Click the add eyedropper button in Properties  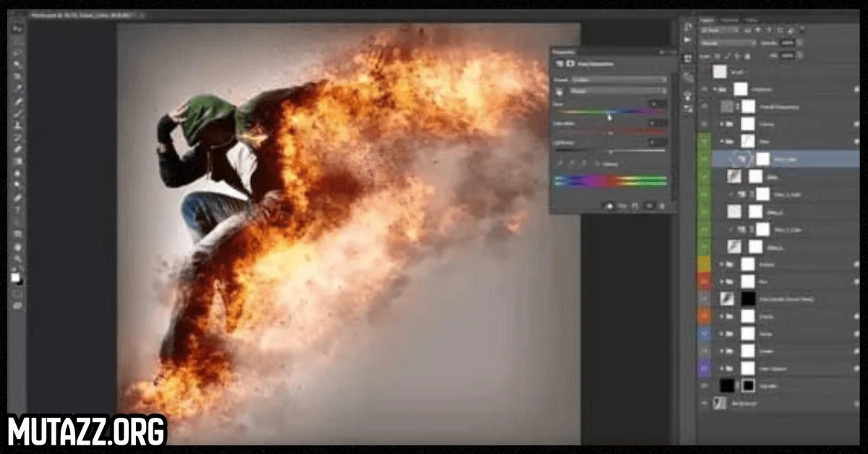[x=571, y=163]
